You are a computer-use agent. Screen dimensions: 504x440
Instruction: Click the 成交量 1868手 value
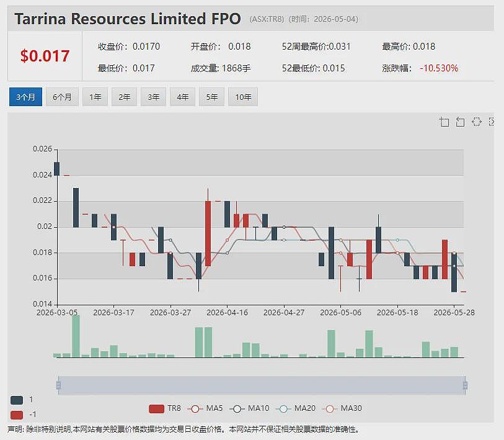236,68
